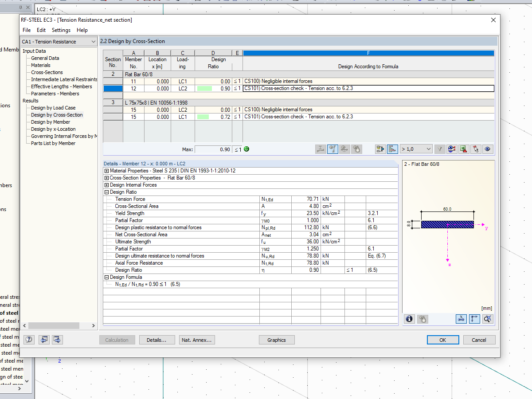Open the Excel export icon
Screen dimensions: 532x399
click(463, 149)
